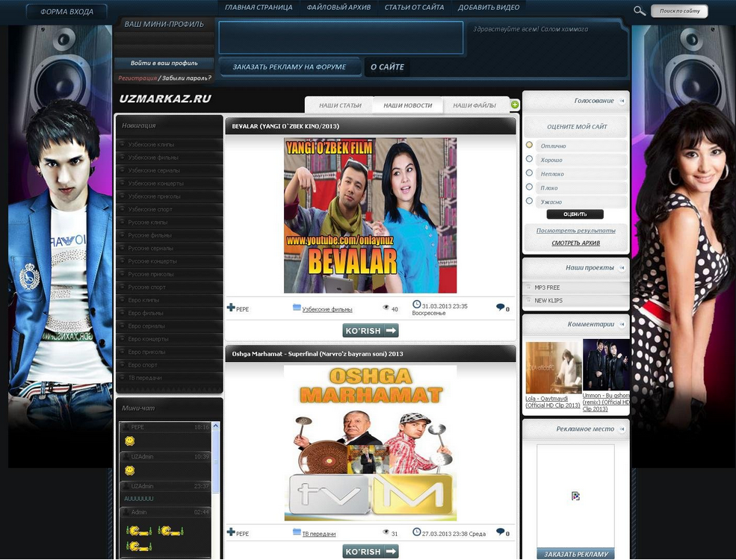Click ЗАКАЗАТЬ РЕКЛАМУ button in the ad block

575,554
